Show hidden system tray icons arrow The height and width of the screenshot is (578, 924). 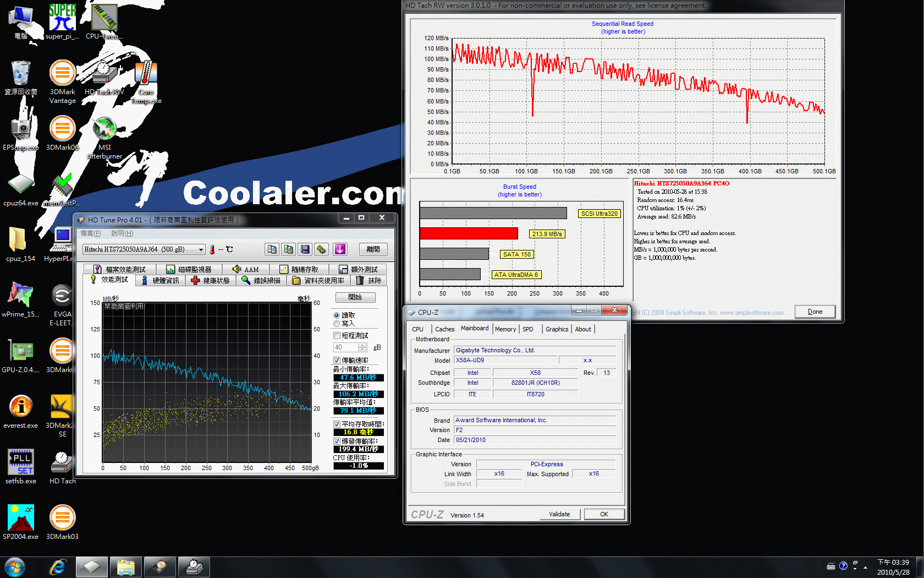[x=865, y=566]
